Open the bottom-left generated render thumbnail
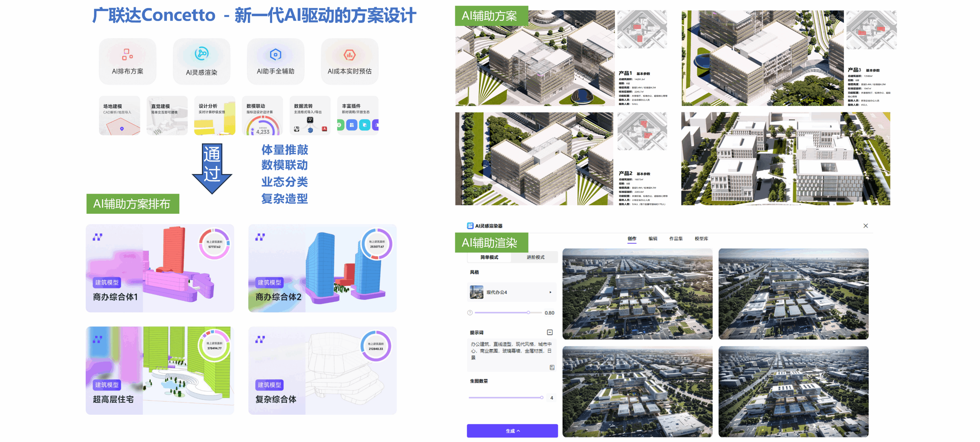 pyautogui.click(x=637, y=392)
